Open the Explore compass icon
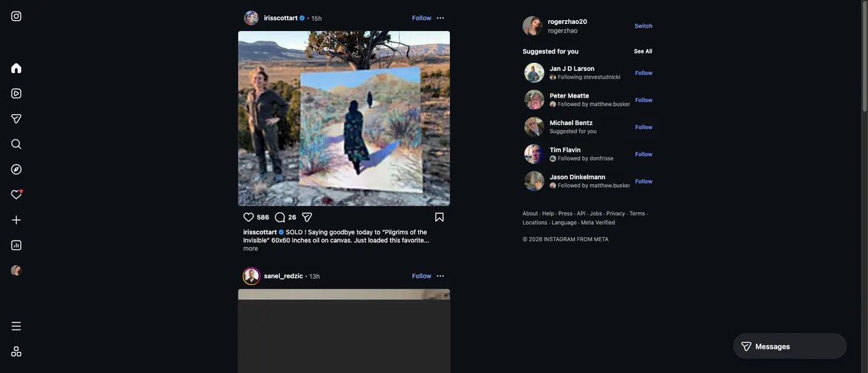 (16, 169)
